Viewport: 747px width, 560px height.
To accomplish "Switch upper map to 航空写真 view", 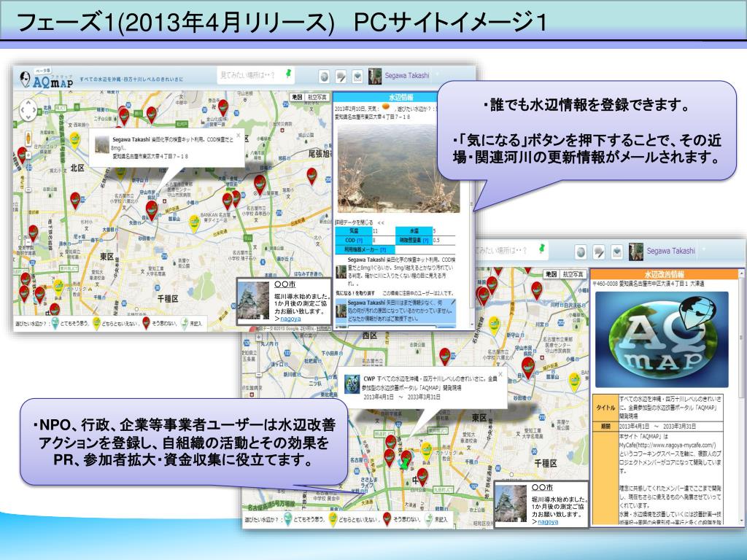I will (317, 97).
